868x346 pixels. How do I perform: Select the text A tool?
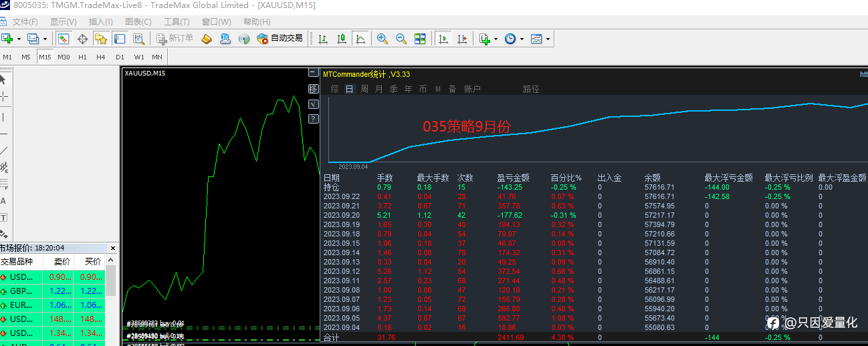pos(3,201)
